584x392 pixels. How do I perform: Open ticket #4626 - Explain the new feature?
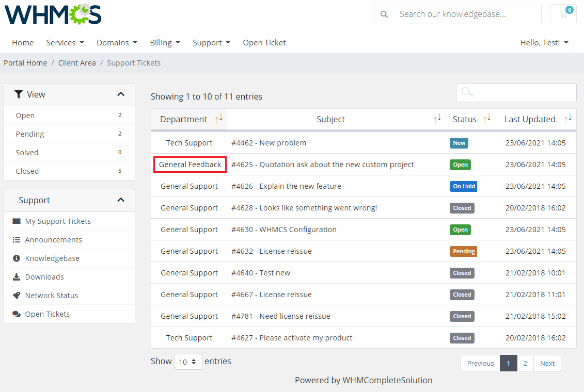coord(286,186)
